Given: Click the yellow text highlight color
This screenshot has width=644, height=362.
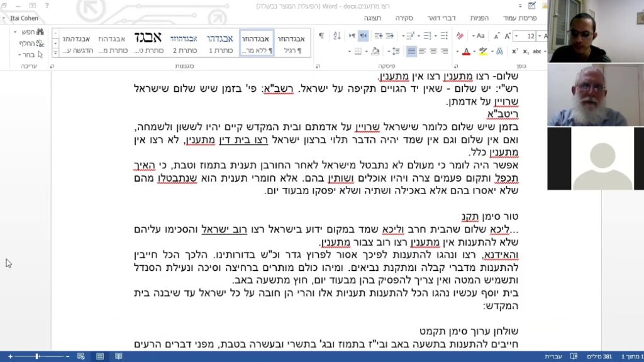Looking at the screenshot, I should [483, 52].
